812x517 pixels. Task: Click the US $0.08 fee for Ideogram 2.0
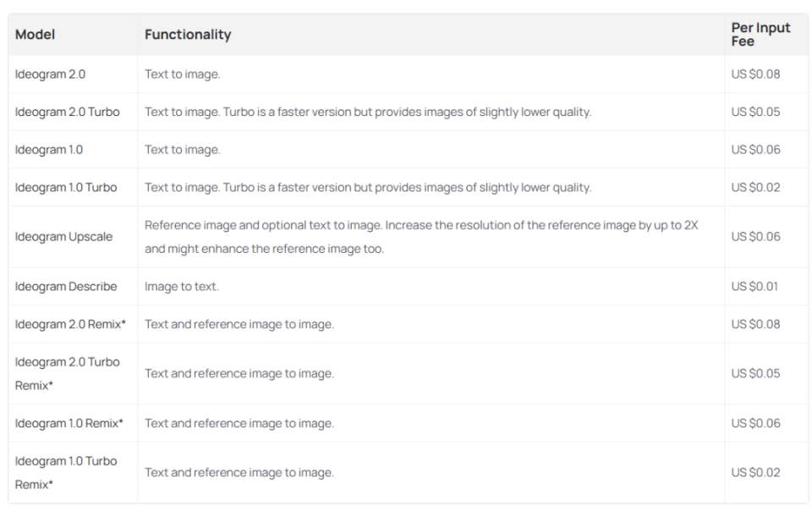(755, 74)
